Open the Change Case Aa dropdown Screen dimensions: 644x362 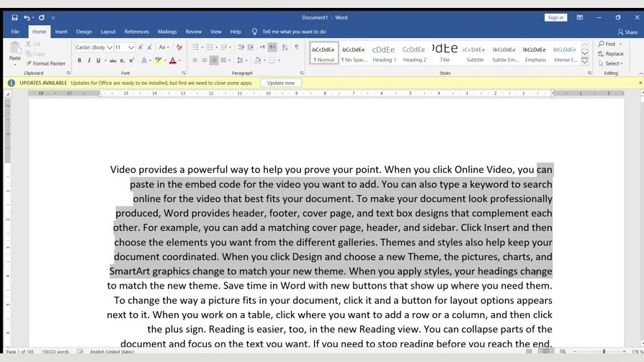click(x=164, y=47)
